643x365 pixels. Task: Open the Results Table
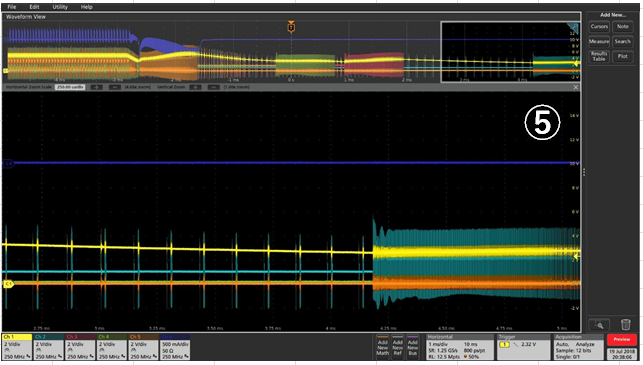click(599, 56)
